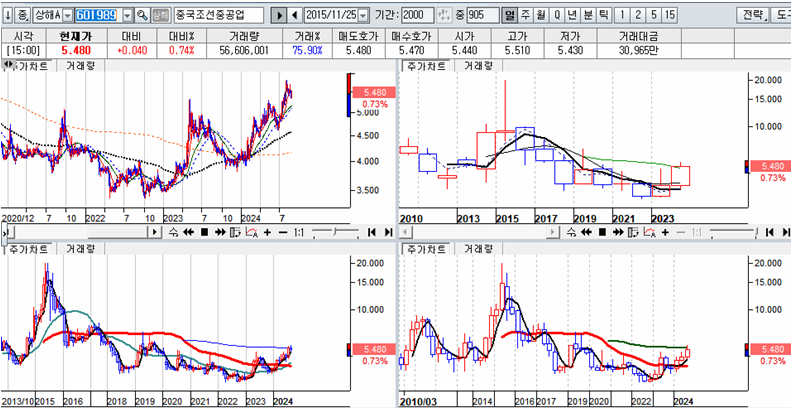
Task: Open 주가차트 tab above the 2010 yearly chart
Action: click(x=427, y=66)
